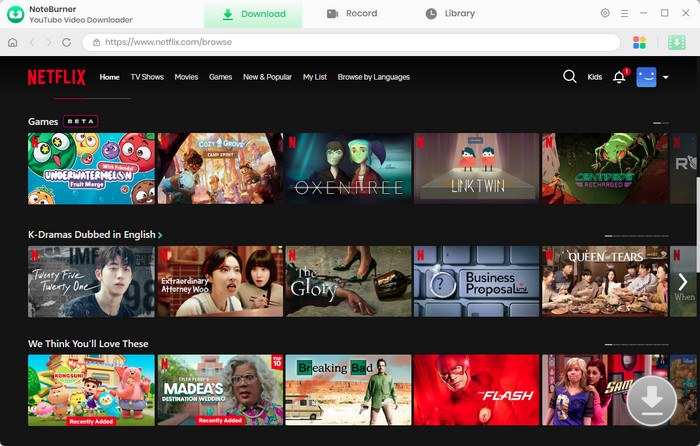Reload the page with refresh icon
The height and width of the screenshot is (446, 700).
click(66, 43)
